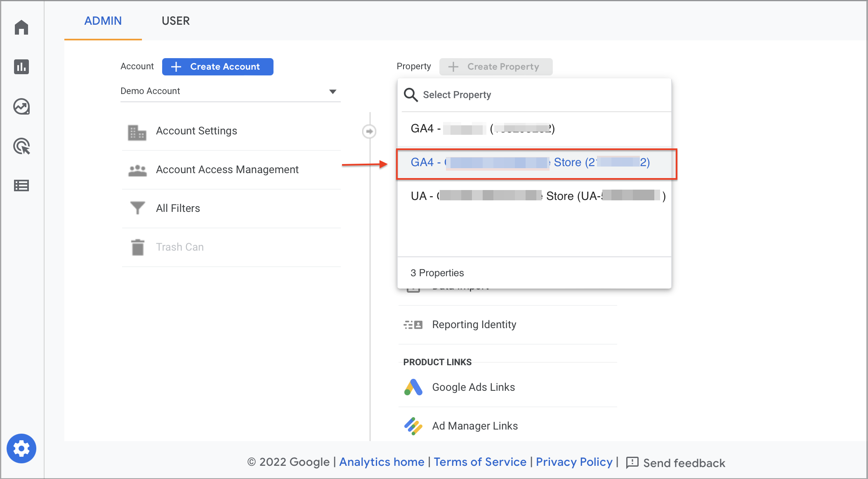Click the Google Ads logo icon
Screen dimensions: 868x479
[413, 387]
